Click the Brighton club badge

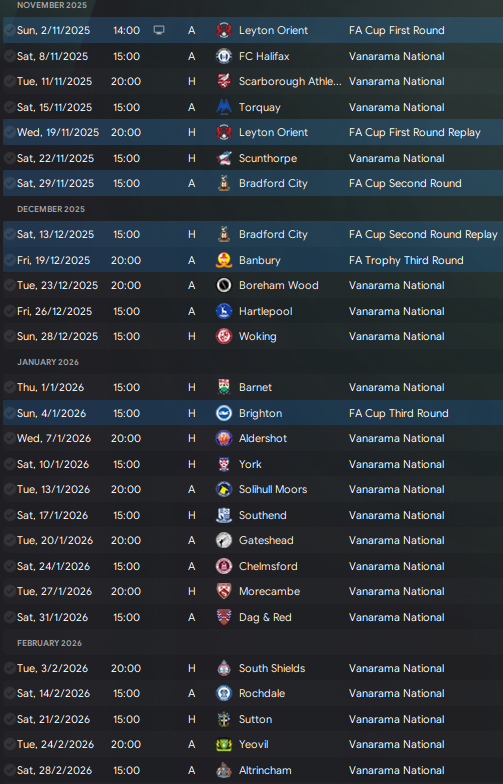point(224,413)
